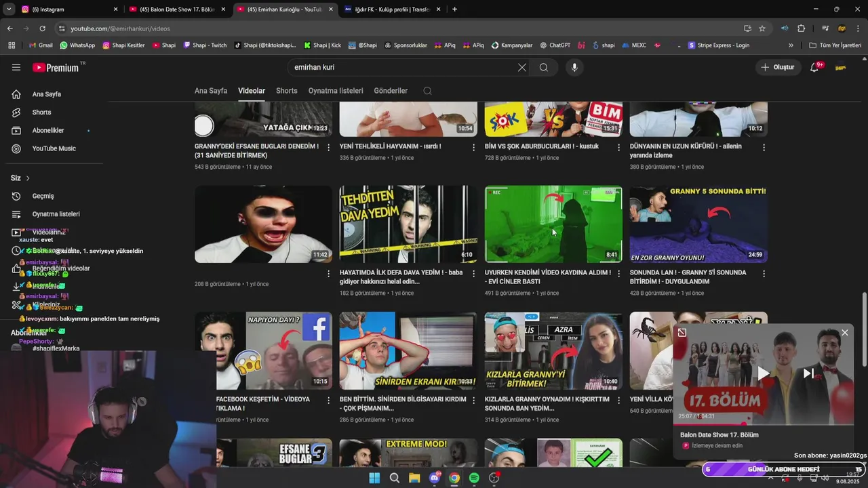Click the address bar URL field
868x488 pixels.
click(400, 28)
